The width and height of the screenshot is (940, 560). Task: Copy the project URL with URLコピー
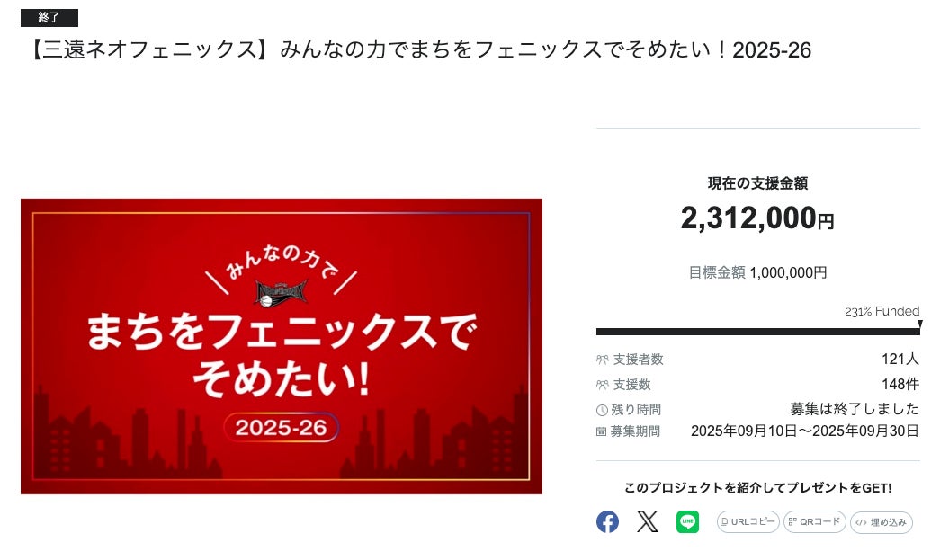(748, 521)
